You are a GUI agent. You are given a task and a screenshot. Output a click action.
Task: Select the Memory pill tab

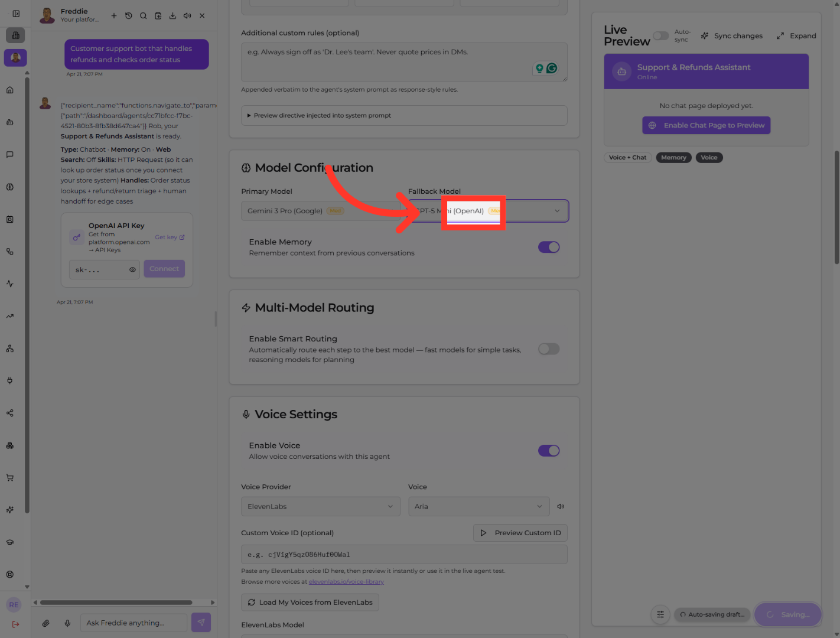point(673,157)
